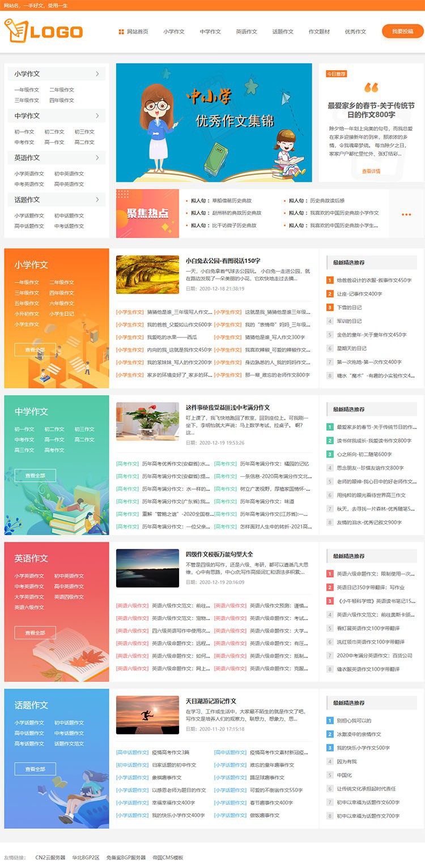Open hot topic 草船借箭历史典故

tap(232, 200)
